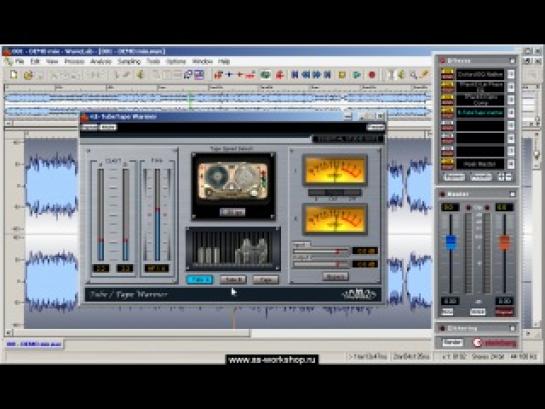Click the first effects slot name at the top
Image resolution: width=545 pixels, height=409 pixels.
click(480, 74)
